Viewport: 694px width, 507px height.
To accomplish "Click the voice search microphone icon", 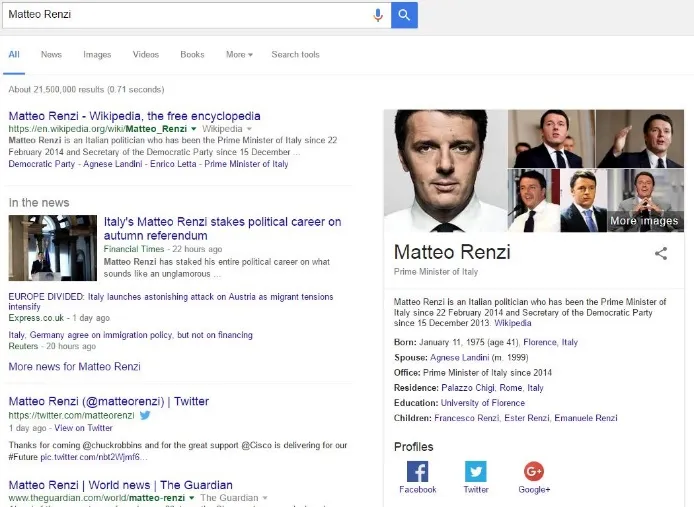I will coord(378,15).
